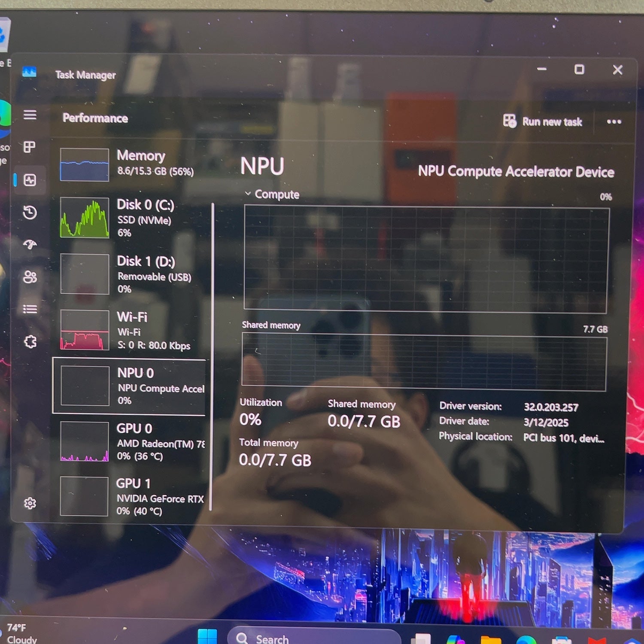The image size is (644, 644).
Task: Click the performance list vertical scrollbar
Action: click(212, 356)
